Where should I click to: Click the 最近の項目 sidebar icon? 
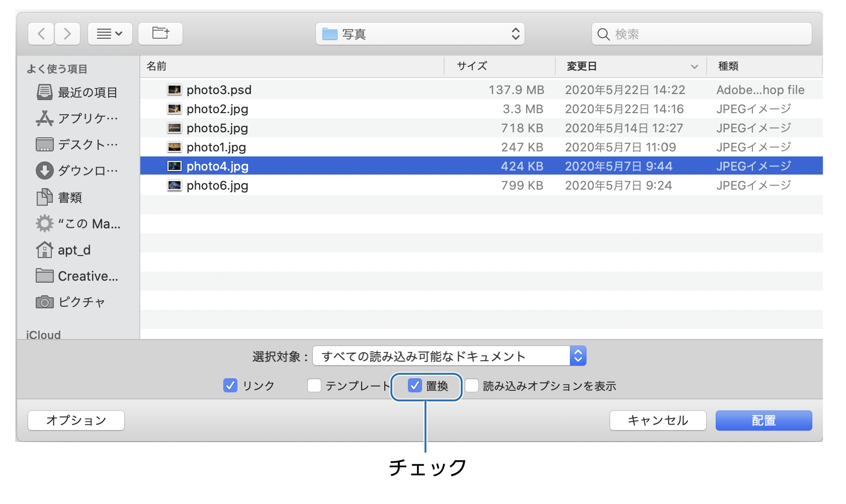(45, 92)
